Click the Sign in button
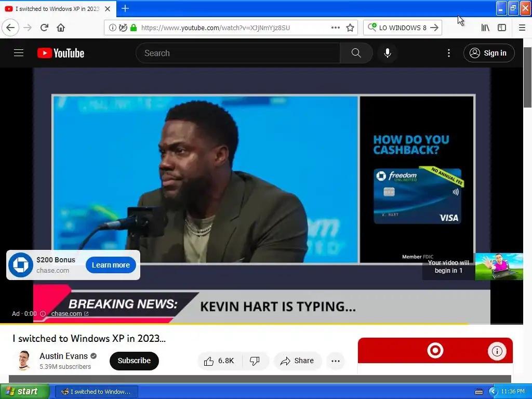Image resolution: width=532 pixels, height=399 pixels. click(x=489, y=53)
